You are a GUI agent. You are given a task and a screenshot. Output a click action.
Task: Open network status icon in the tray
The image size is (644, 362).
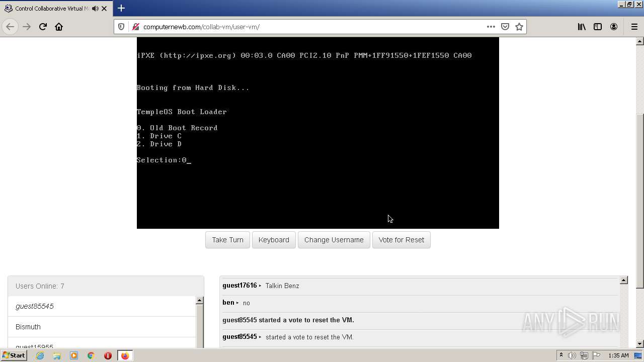point(584,355)
